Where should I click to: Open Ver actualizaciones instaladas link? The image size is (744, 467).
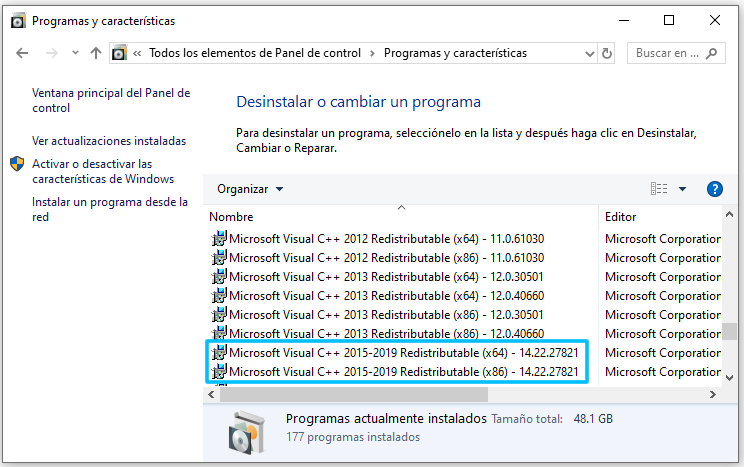point(109,141)
